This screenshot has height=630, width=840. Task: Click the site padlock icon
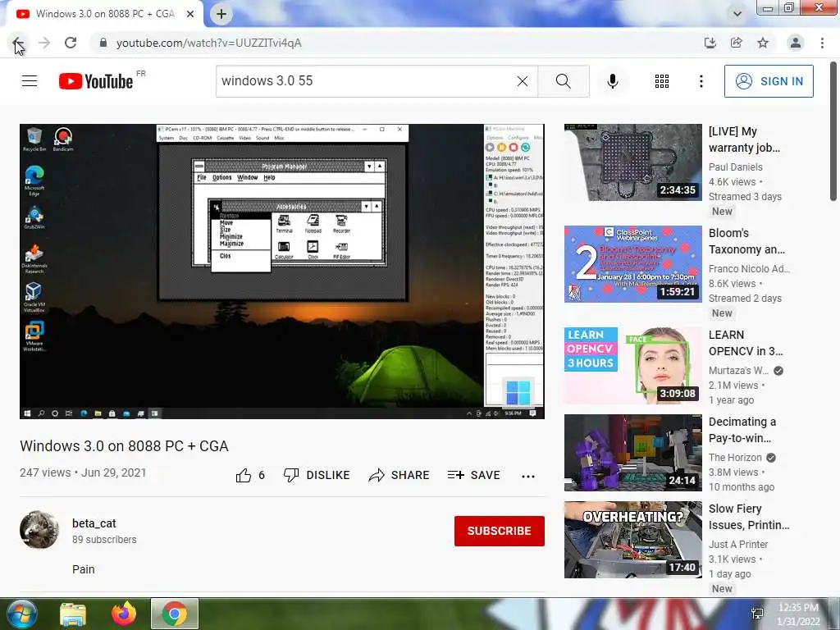point(103,43)
